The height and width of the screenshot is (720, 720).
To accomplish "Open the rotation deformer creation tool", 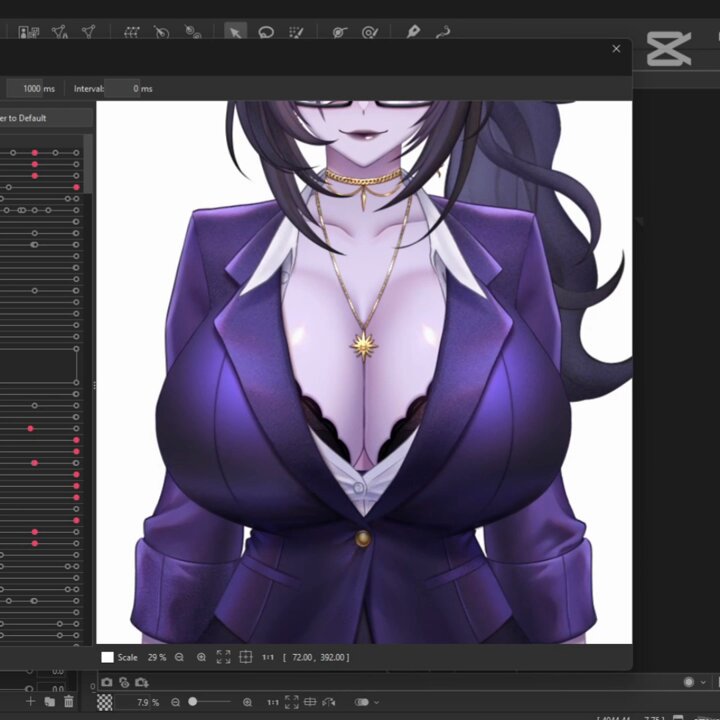I will (161, 32).
